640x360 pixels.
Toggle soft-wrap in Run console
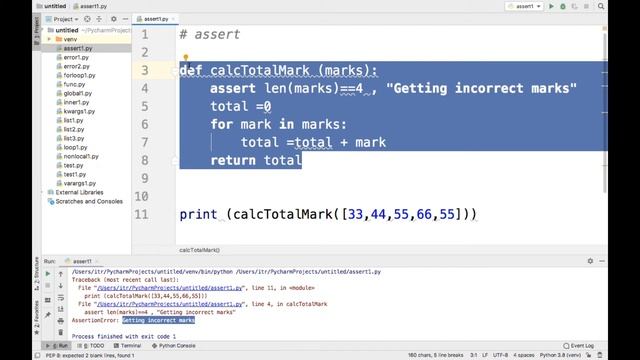(61, 298)
